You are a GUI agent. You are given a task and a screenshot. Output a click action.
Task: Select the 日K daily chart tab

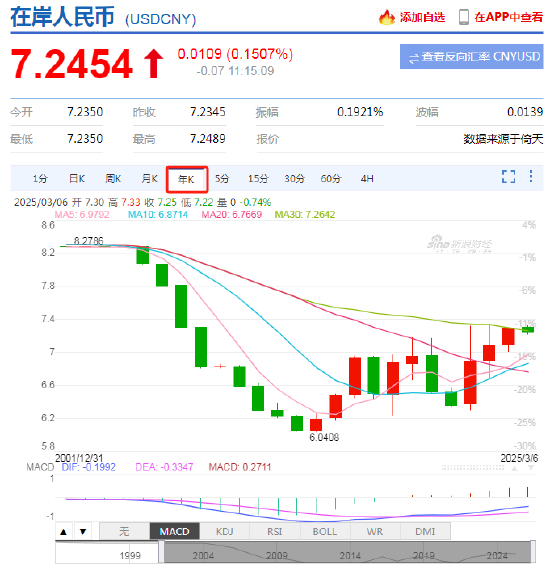coord(77,179)
